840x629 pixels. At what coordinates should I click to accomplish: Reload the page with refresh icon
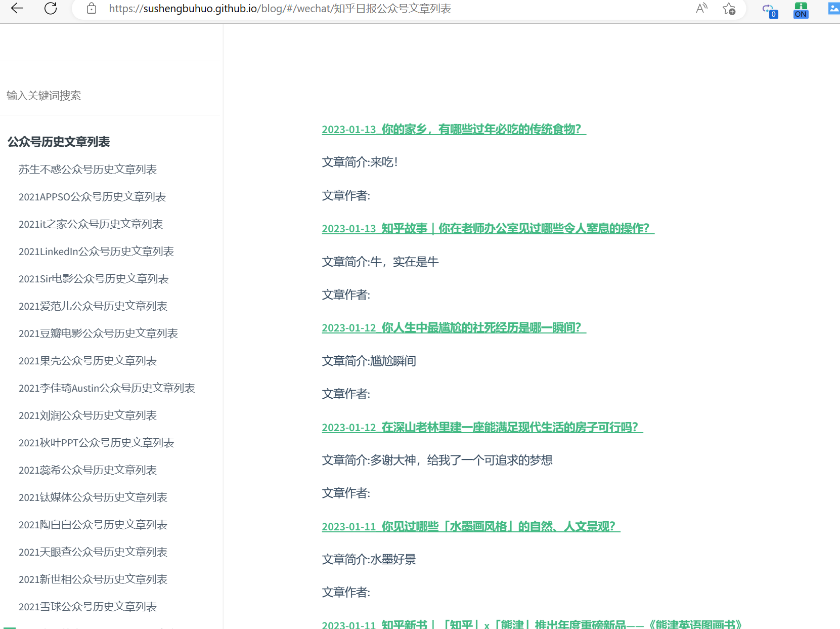(x=51, y=8)
